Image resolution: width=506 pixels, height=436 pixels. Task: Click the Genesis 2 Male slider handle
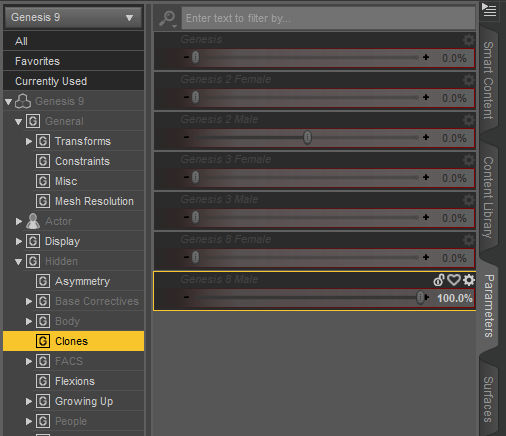(x=307, y=137)
